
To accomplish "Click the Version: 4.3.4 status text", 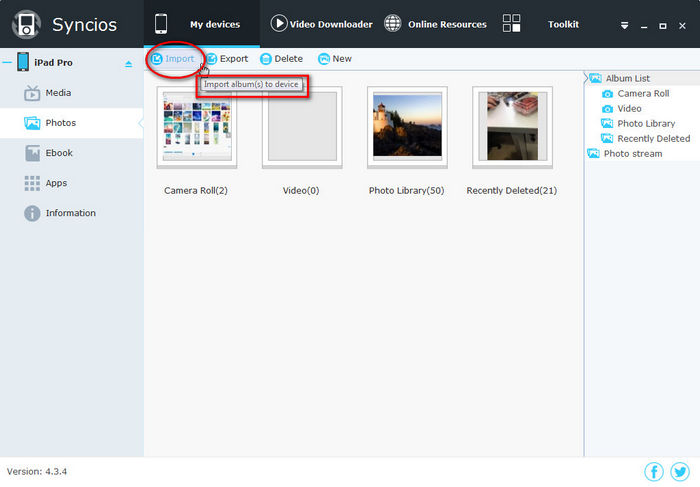I will pyautogui.click(x=37, y=471).
